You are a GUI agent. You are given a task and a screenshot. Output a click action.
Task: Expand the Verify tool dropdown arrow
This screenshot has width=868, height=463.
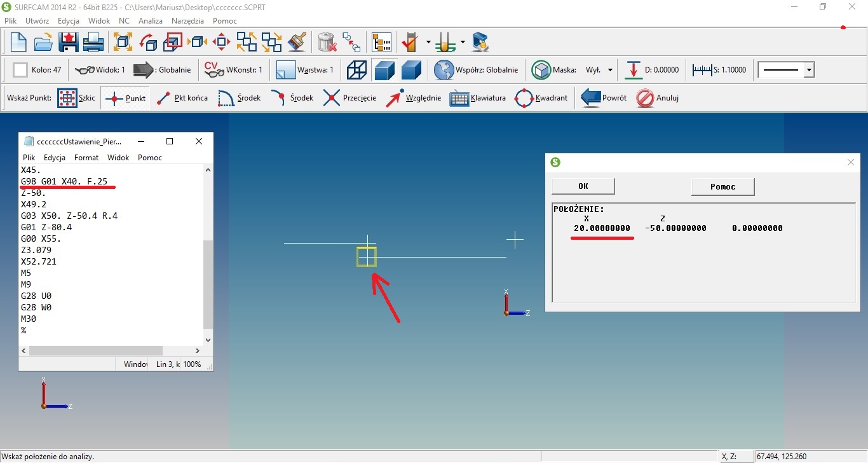coord(428,43)
